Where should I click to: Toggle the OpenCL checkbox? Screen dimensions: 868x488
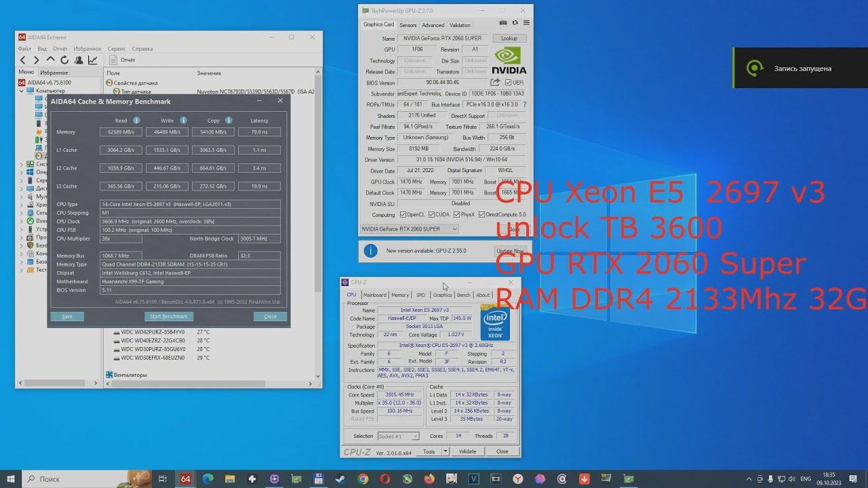tap(403, 214)
